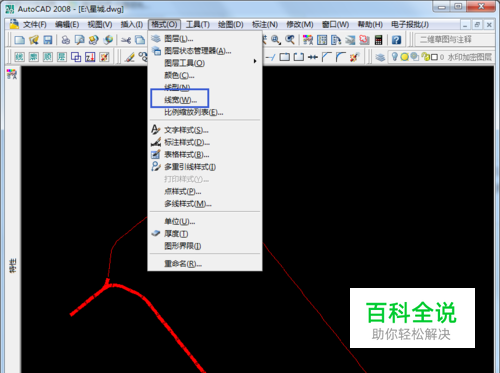
Task: Click the Copy icon beside the scissors
Action: pos(140,40)
